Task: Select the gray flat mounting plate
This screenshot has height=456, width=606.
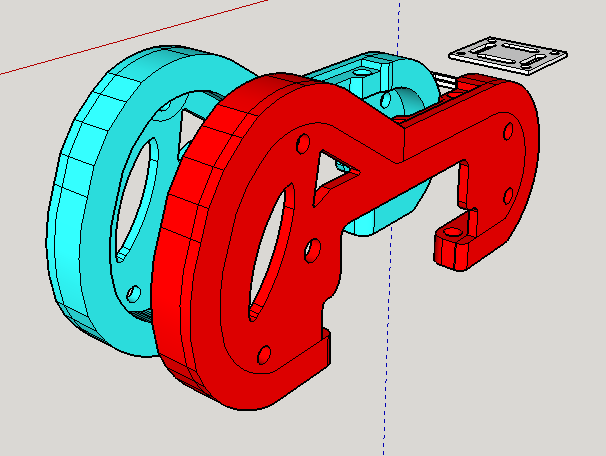Action: (x=508, y=56)
